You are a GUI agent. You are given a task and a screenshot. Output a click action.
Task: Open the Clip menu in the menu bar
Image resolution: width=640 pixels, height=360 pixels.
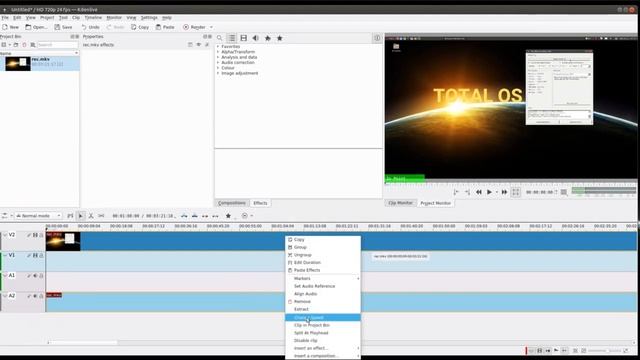(x=76, y=18)
